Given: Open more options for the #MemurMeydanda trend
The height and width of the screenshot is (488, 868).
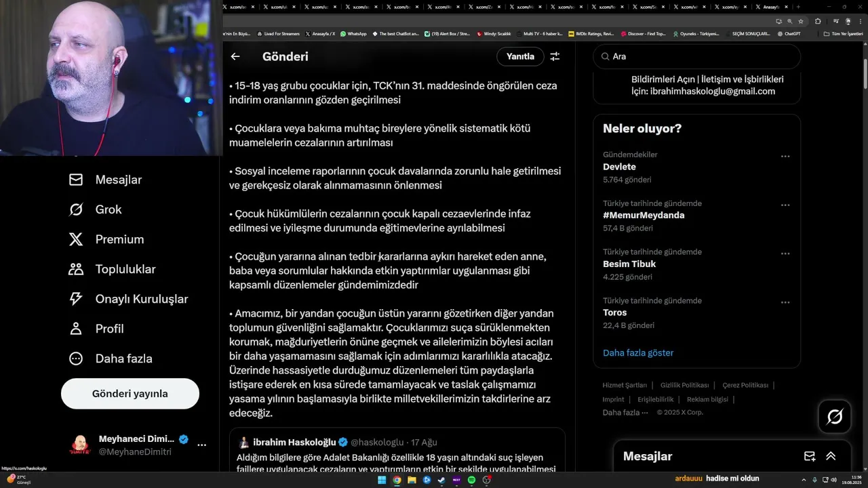Looking at the screenshot, I should (785, 205).
